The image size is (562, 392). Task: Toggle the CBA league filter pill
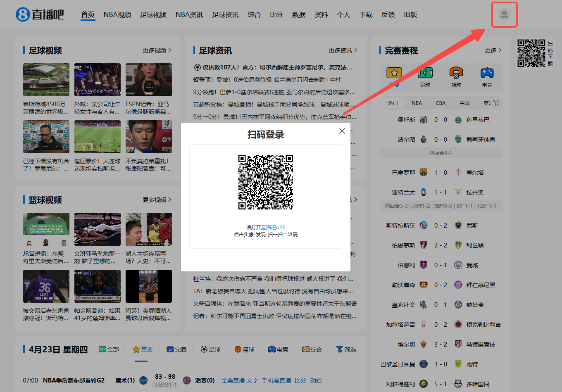click(441, 103)
